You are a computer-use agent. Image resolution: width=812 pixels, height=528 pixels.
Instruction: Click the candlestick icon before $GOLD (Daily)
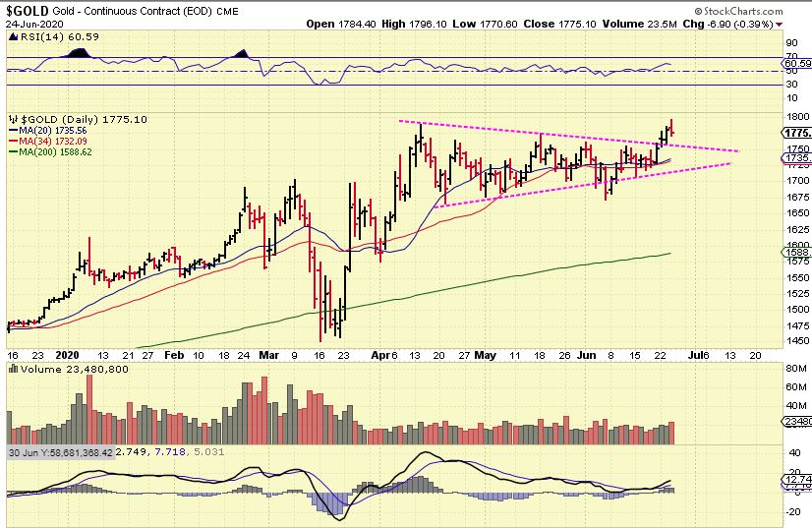pos(14,119)
